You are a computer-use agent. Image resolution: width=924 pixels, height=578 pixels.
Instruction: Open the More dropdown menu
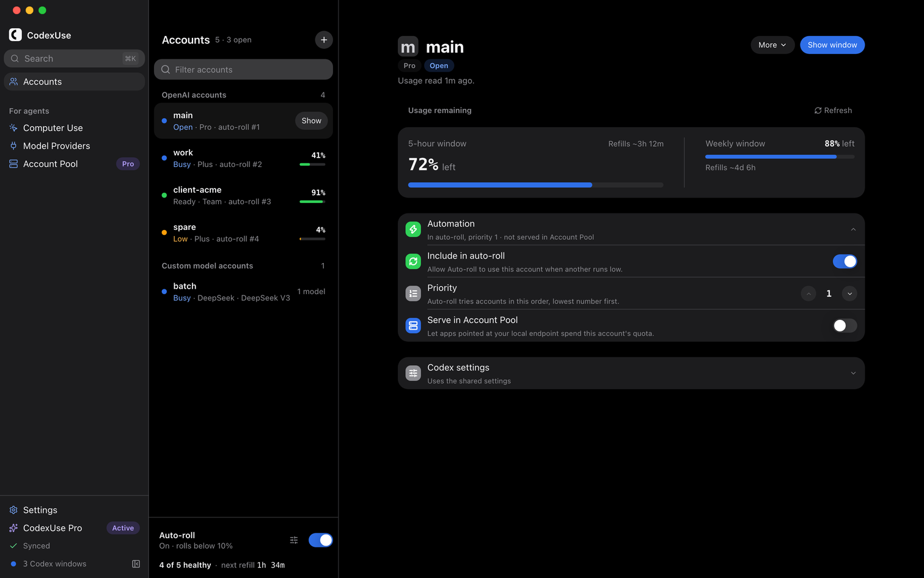click(x=772, y=45)
